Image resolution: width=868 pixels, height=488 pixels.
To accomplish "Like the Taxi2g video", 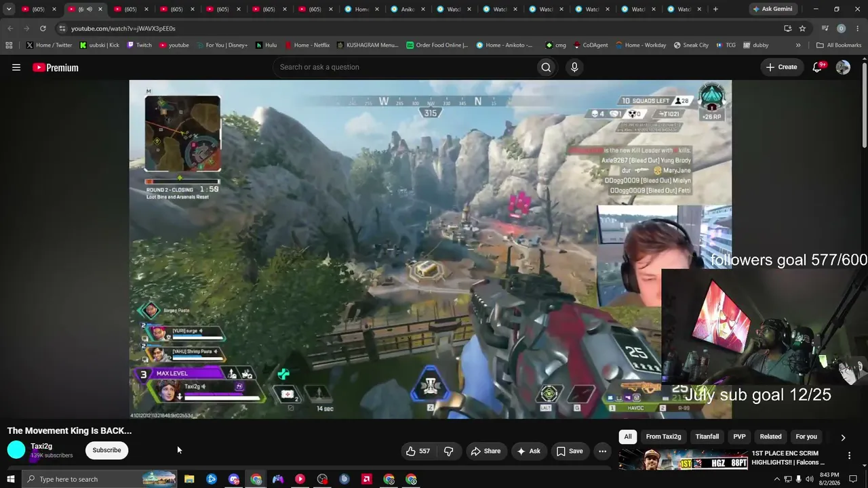I will [x=418, y=451].
